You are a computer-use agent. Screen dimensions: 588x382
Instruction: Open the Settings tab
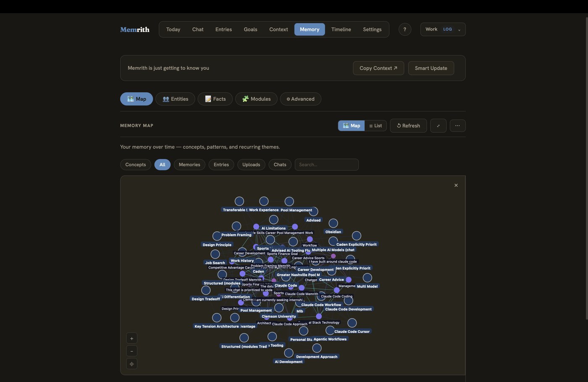(x=372, y=29)
